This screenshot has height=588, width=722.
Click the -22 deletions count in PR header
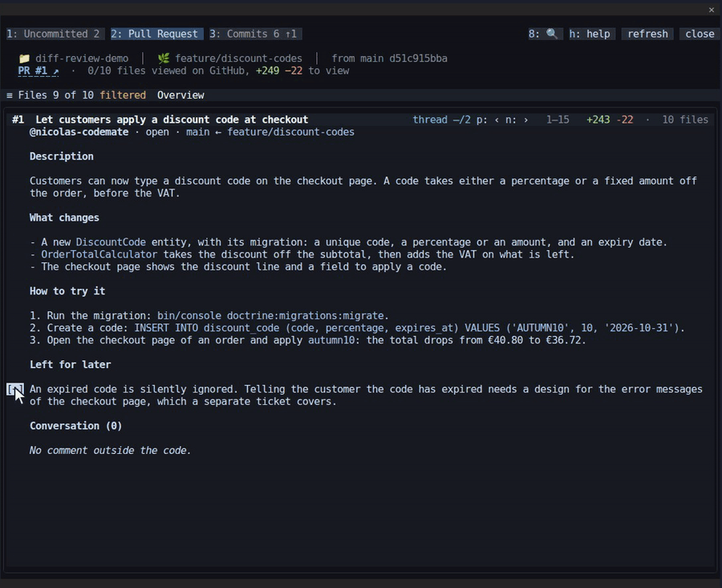point(624,120)
